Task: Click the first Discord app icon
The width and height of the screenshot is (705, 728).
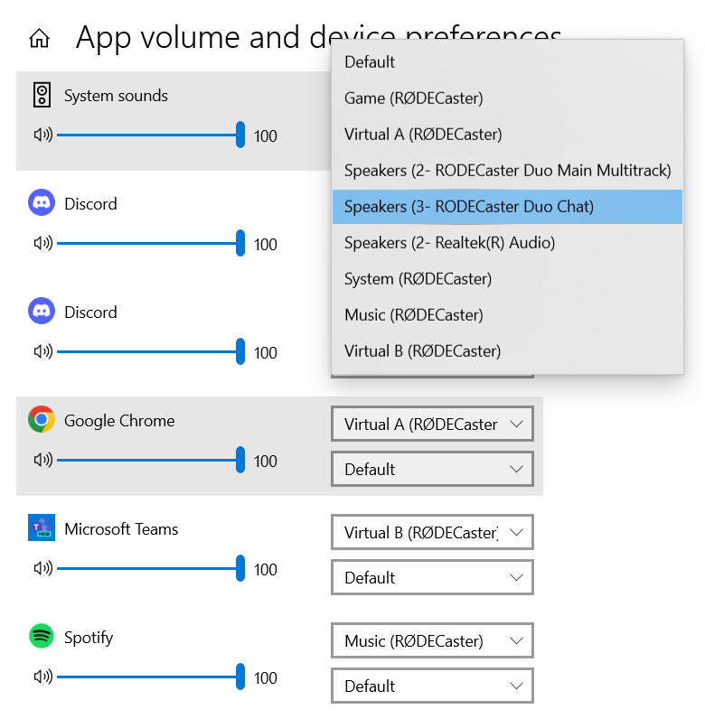Action: 42,202
